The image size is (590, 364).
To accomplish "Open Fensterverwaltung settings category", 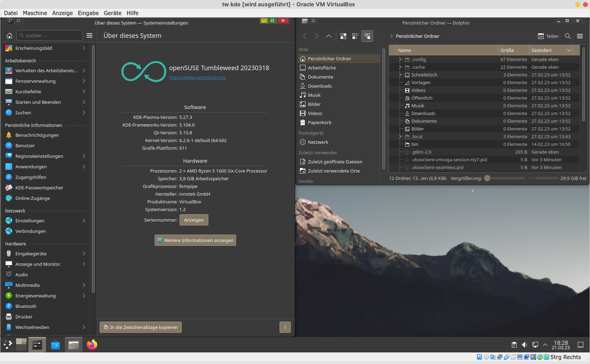I will pyautogui.click(x=46, y=81).
